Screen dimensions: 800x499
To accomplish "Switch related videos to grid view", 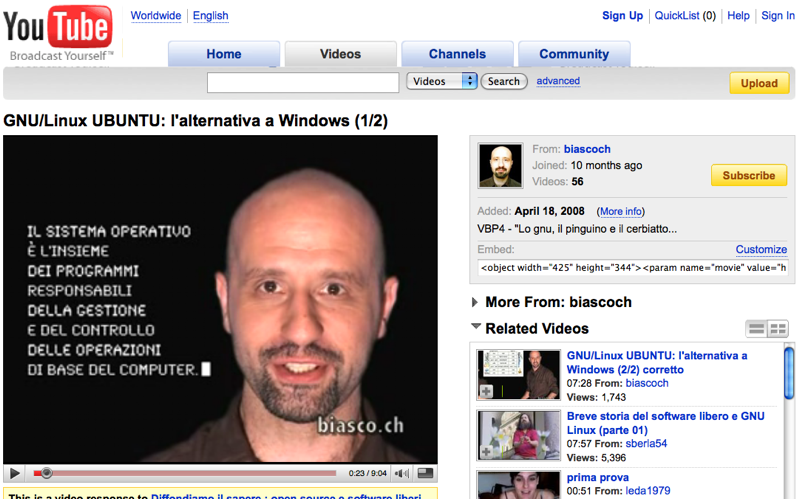I will click(x=778, y=329).
